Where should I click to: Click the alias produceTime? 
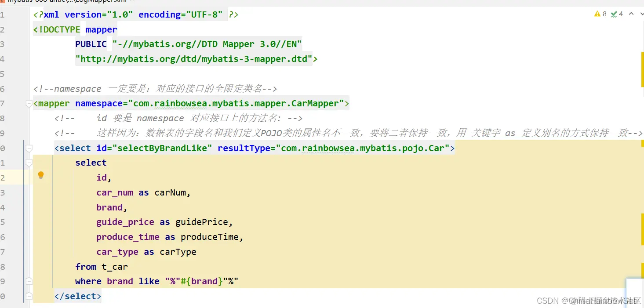[210, 237]
